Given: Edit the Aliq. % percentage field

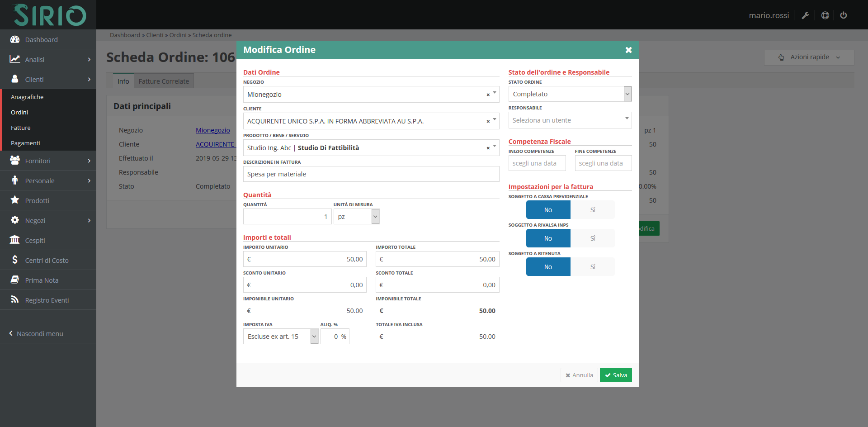Looking at the screenshot, I should (x=335, y=336).
